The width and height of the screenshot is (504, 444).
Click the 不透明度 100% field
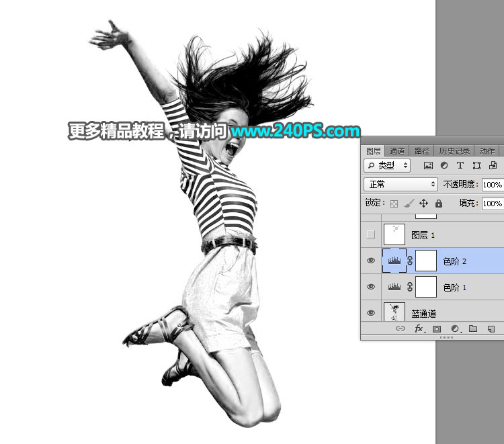point(493,185)
